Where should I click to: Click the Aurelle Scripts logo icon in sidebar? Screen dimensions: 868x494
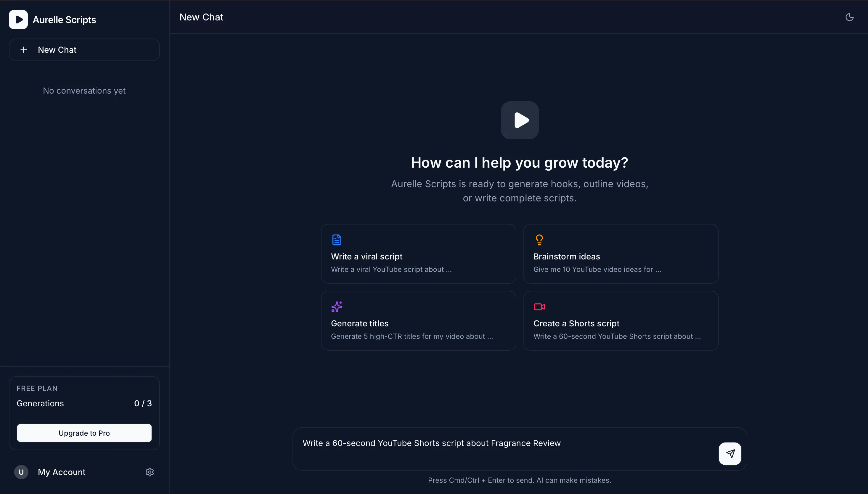18,19
